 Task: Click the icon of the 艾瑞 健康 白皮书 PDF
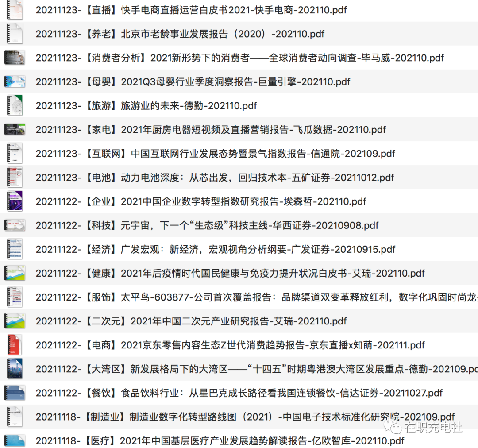click(x=15, y=273)
